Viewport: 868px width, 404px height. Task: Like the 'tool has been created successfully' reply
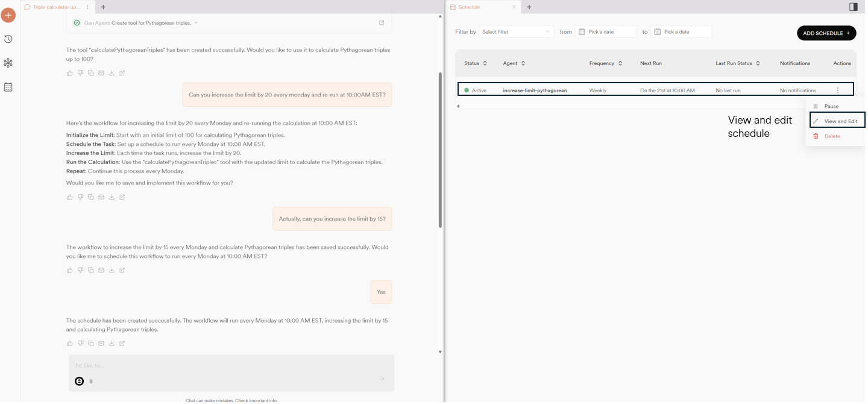70,73
